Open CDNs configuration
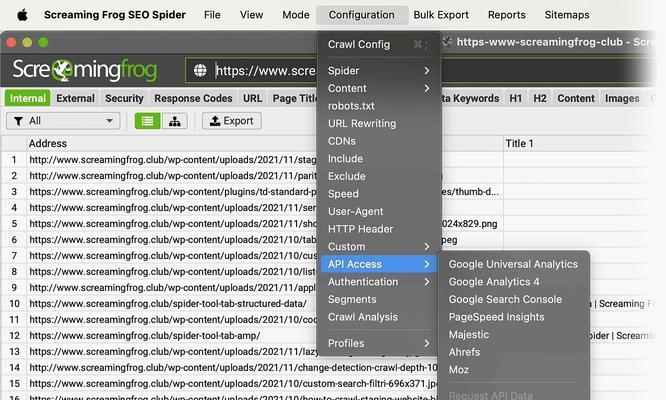This screenshot has width=666, height=400. point(378,141)
